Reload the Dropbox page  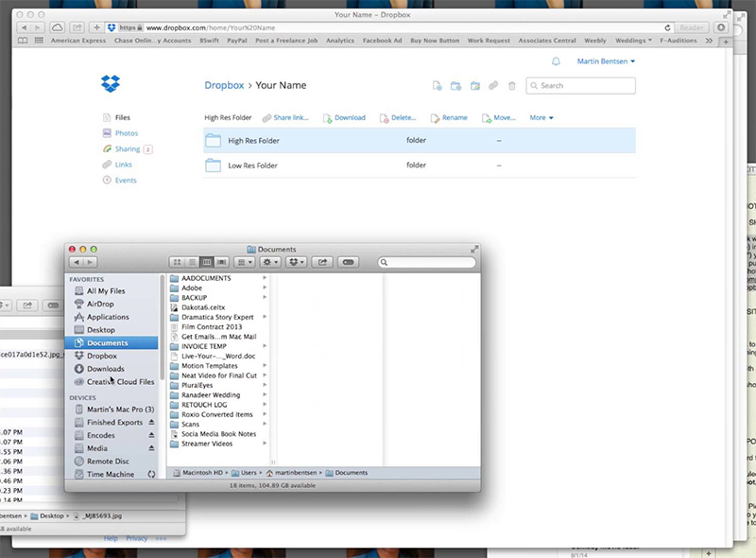click(667, 27)
